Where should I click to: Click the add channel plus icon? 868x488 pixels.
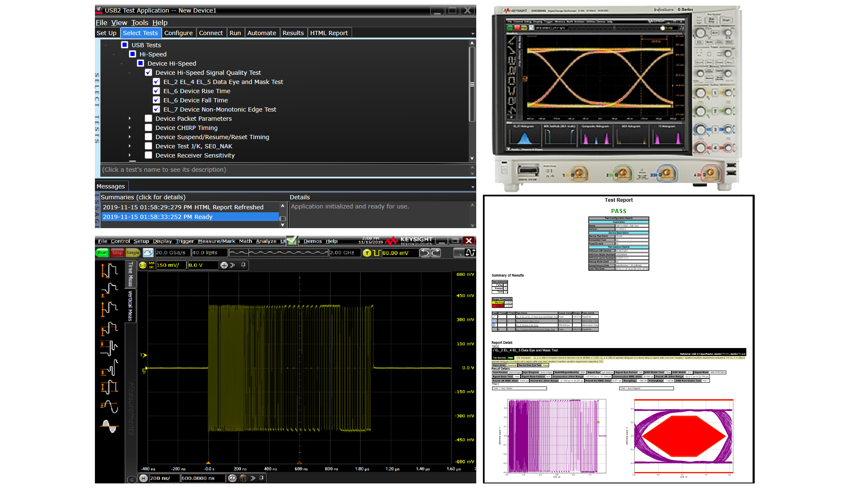(x=224, y=265)
